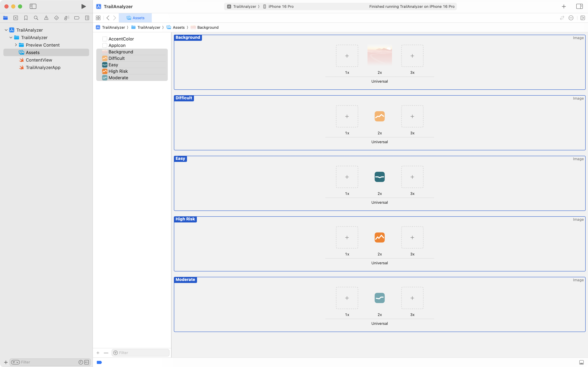Add a new asset with the plus button

point(98,353)
